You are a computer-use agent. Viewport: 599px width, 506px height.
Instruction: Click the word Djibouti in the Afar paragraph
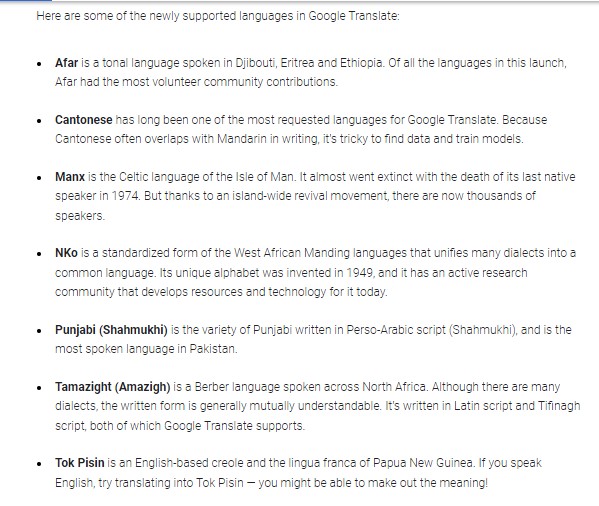(x=256, y=63)
